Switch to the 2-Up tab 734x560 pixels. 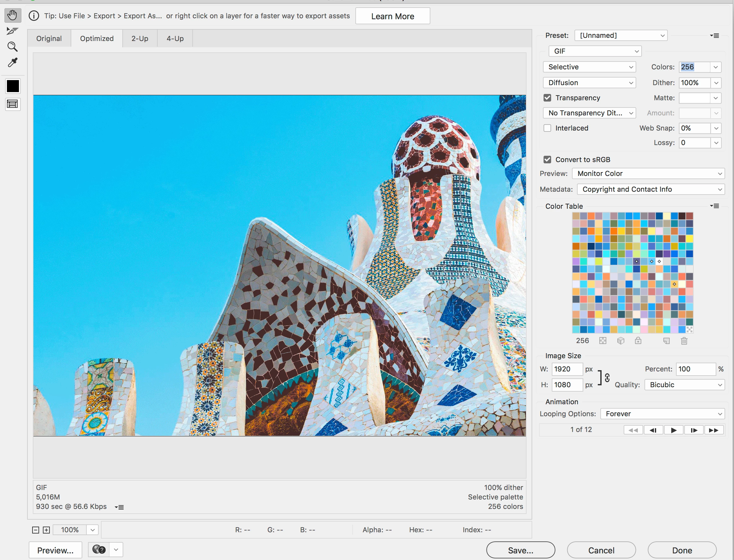(x=140, y=39)
